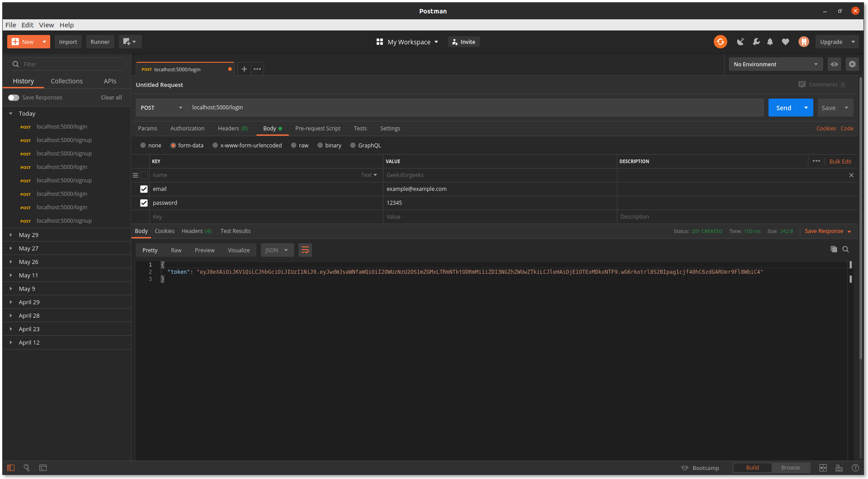Screen dimensions: 868x479
Task: Open manage environments gear icon
Action: click(x=852, y=64)
